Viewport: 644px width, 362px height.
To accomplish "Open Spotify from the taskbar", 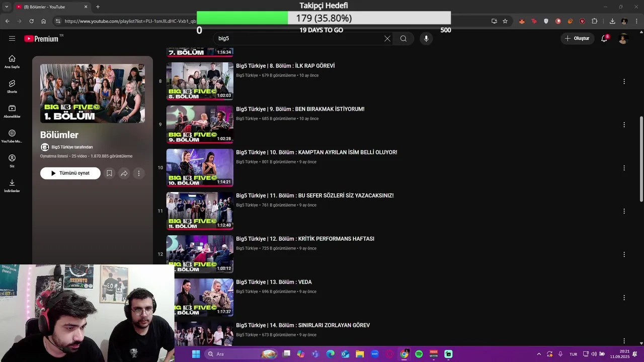I will coord(419,354).
